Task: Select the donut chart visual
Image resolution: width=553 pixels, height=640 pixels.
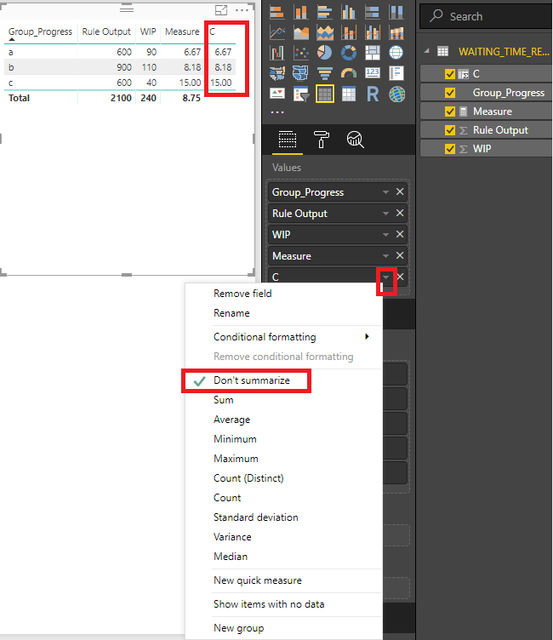Action: coord(349,53)
